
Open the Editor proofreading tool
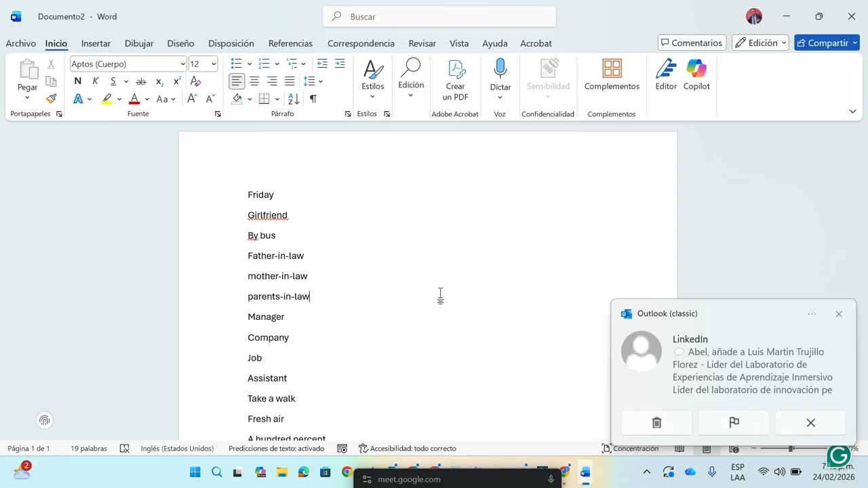[666, 75]
